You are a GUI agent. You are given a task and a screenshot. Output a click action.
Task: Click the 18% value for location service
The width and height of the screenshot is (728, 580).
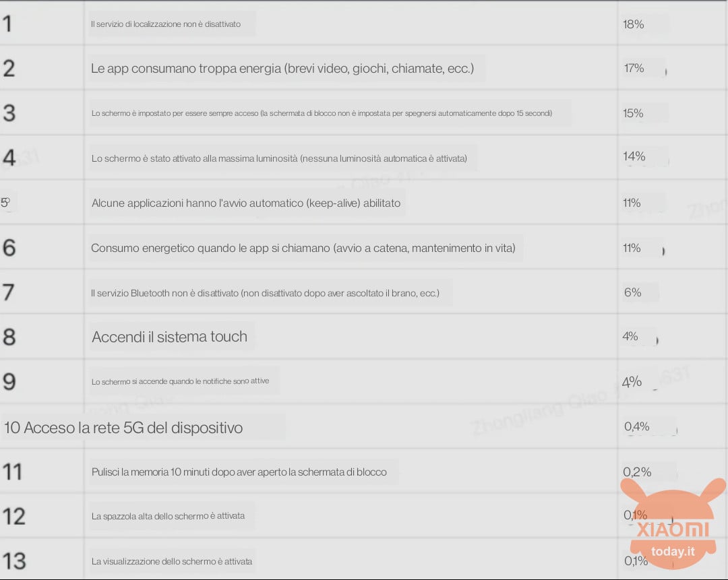[x=633, y=24]
